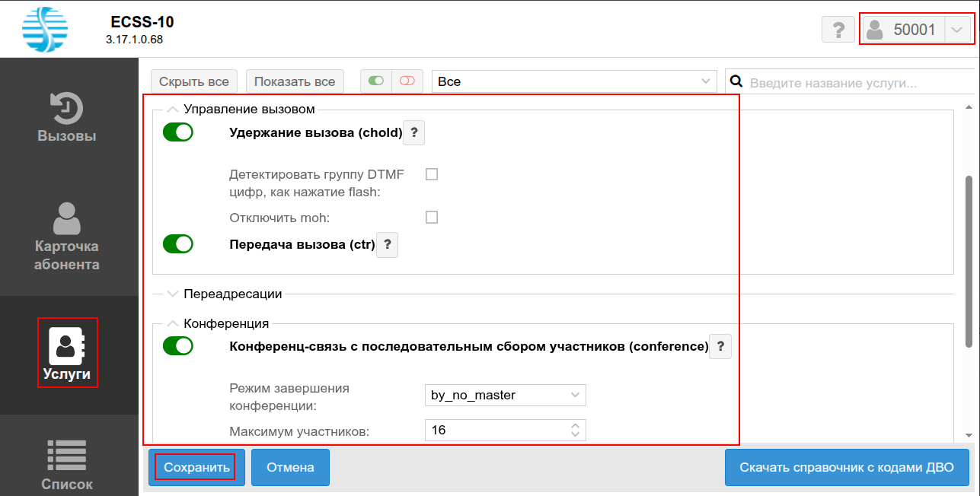
Task: Expand the Переадресации section
Action: coord(172,294)
